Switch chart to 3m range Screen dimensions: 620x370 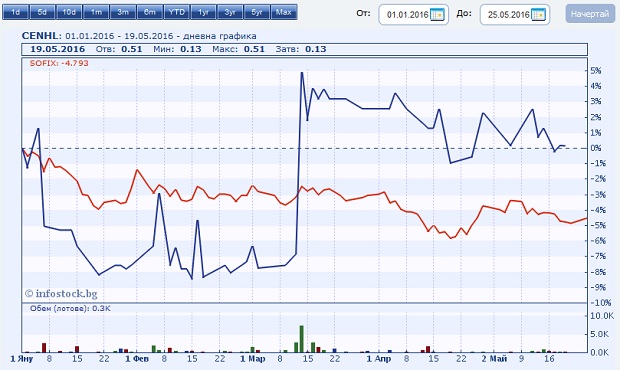point(123,12)
